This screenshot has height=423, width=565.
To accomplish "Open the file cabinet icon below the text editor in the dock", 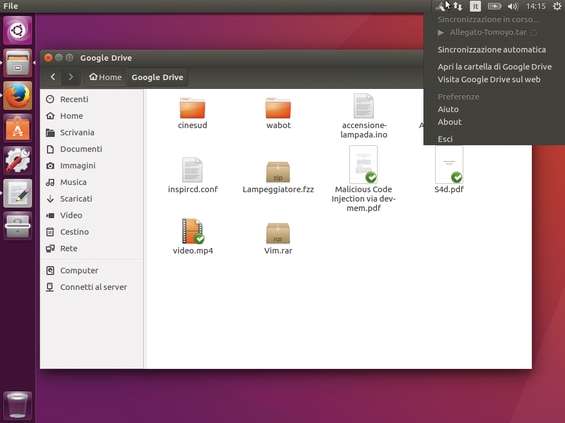I will click(17, 226).
